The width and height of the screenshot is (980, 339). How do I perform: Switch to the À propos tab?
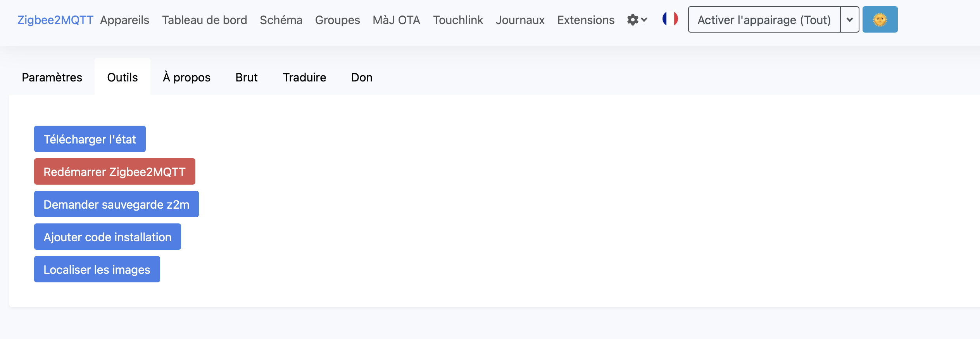pyautogui.click(x=186, y=77)
